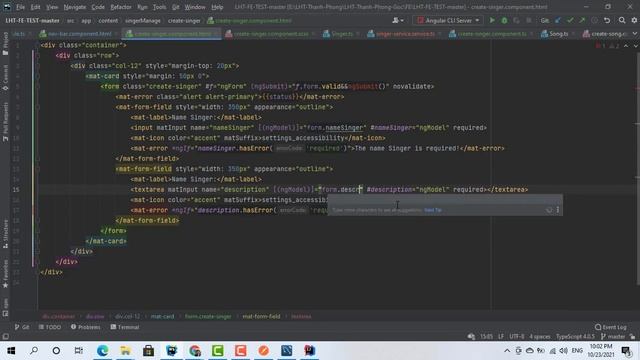
Task: Open the View menu
Action: [52, 7]
